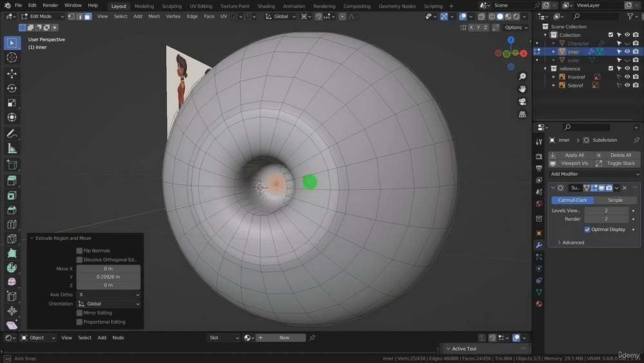Open the Shading workspace tab

click(266, 6)
